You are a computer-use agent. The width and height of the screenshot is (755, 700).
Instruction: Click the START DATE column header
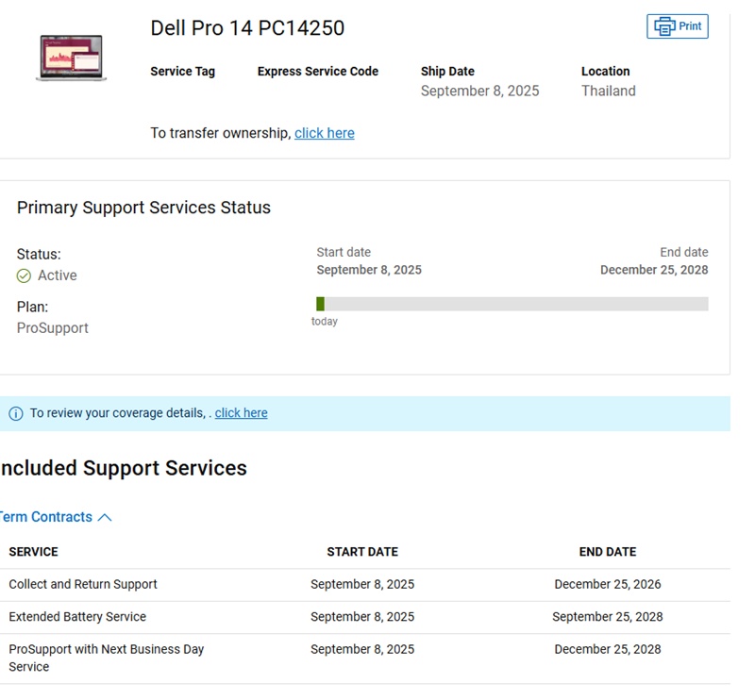pos(362,552)
